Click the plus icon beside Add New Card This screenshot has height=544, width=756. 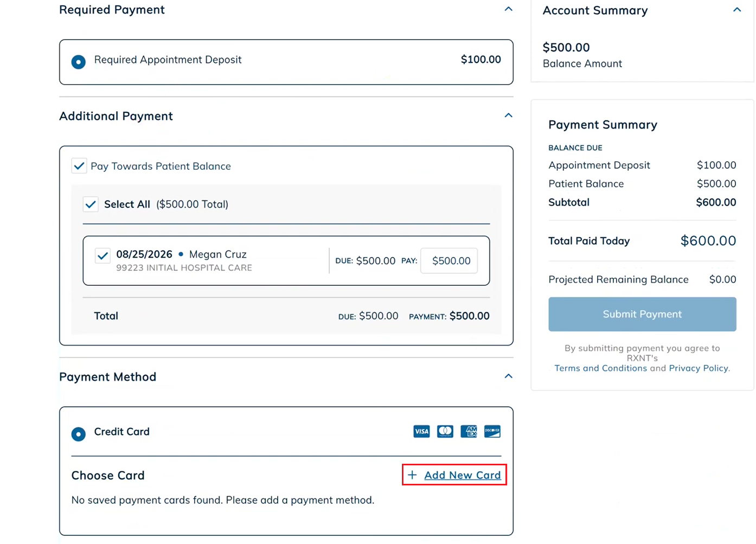click(x=412, y=475)
